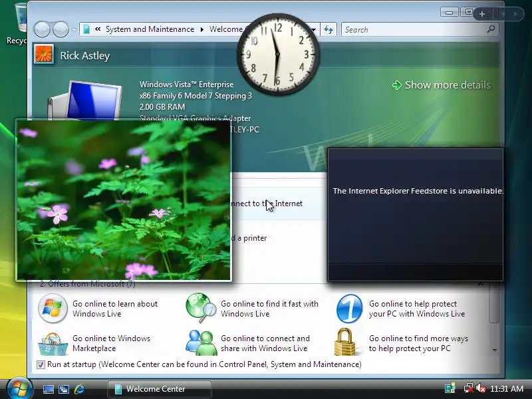This screenshot has height=399, width=532.
Task: Click the globe magnifier search icon
Action: [x=201, y=308]
